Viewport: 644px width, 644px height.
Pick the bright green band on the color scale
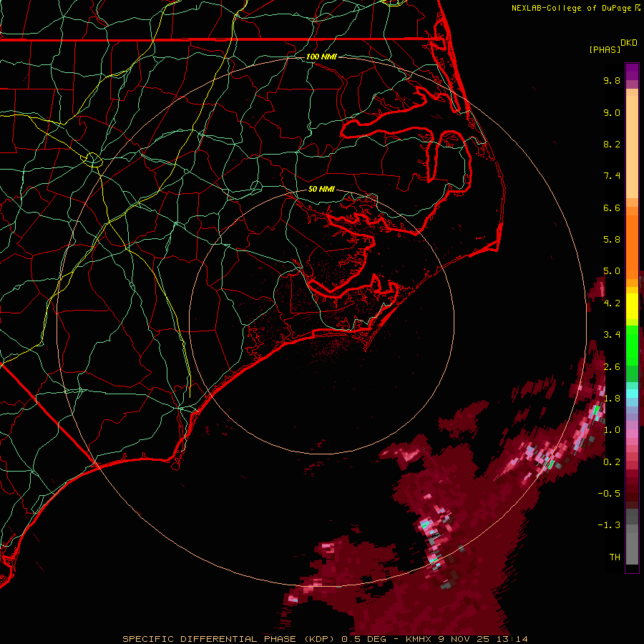(632, 345)
